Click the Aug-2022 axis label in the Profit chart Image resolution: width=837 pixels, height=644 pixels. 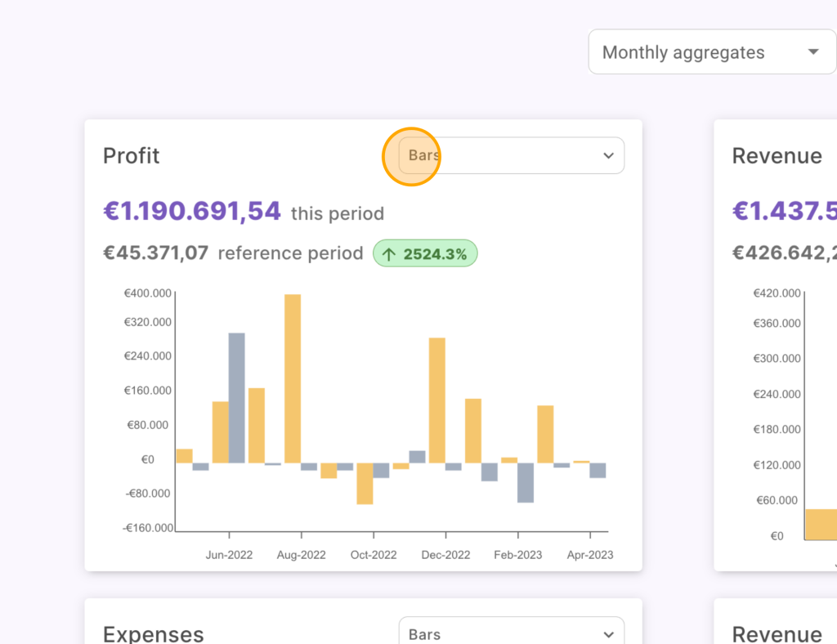[x=301, y=555]
